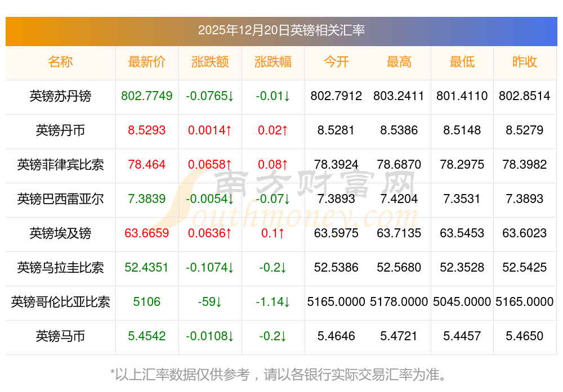Image resolution: width=563 pixels, height=392 pixels.
Task: Click the 名称 column header
Action: pyautogui.click(x=60, y=62)
